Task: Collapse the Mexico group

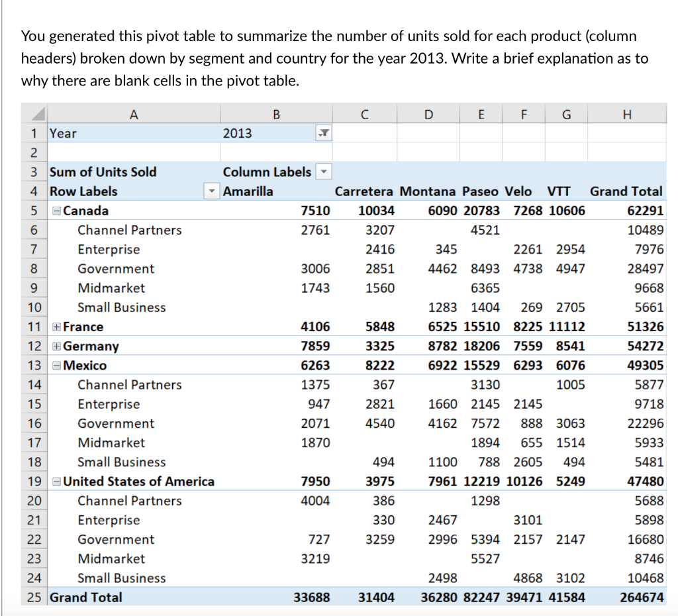Action: (x=56, y=366)
